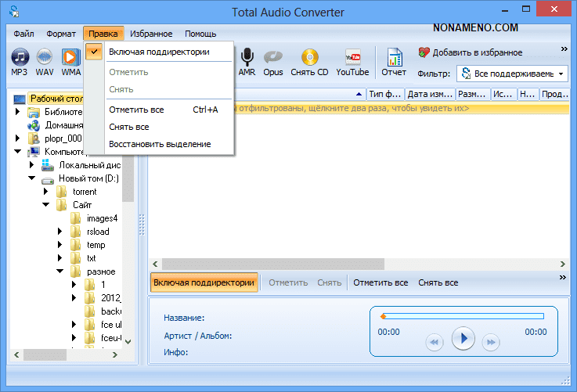Select Отметить все from the menu

click(x=136, y=110)
